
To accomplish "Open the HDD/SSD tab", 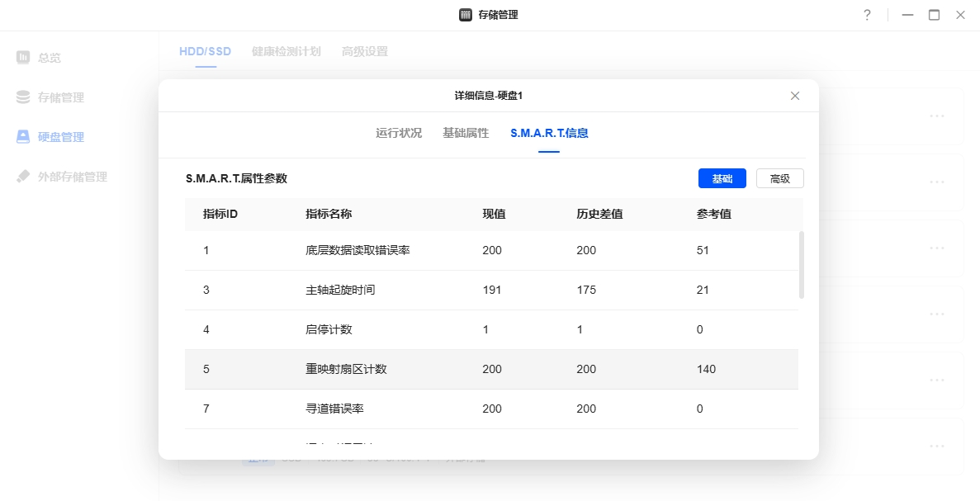I will 205,51.
